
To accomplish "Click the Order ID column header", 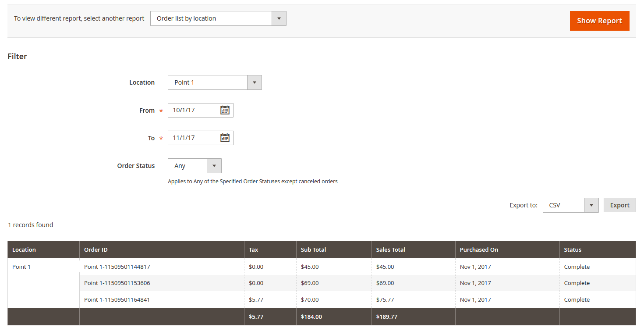I will coord(96,249).
